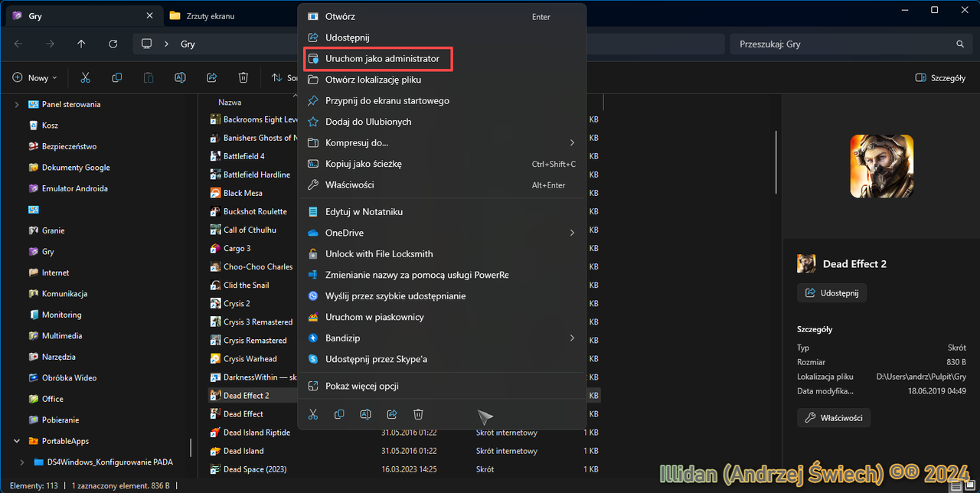The width and height of the screenshot is (980, 493).
Task: Click the Właściwości button in the details pane
Action: point(834,417)
